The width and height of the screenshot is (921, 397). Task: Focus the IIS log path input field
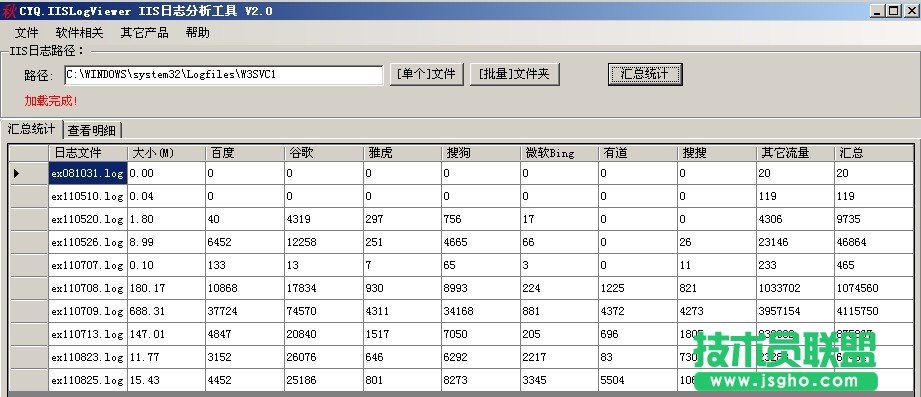(224, 75)
